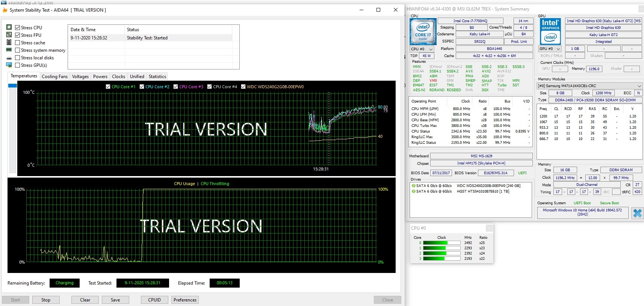The height and width of the screenshot is (306, 644).
Task: Click the Stress FPU percent icon
Action: pyautogui.click(x=9, y=35)
